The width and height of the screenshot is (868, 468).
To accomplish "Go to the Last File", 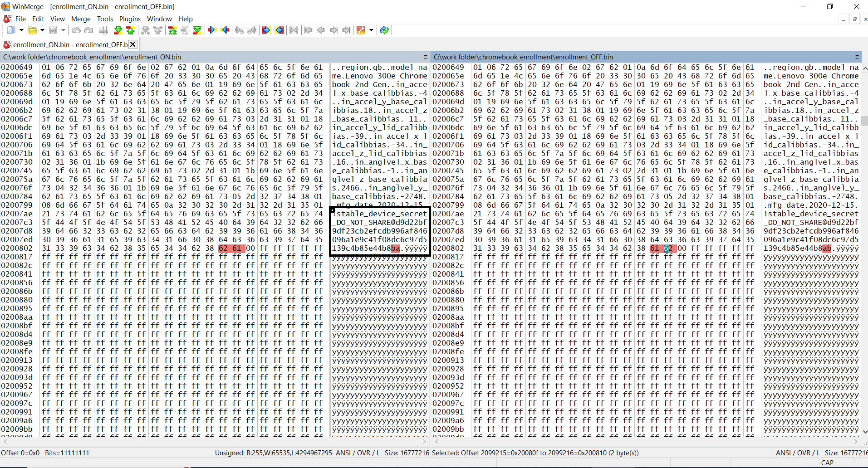I will pyautogui.click(x=347, y=30).
